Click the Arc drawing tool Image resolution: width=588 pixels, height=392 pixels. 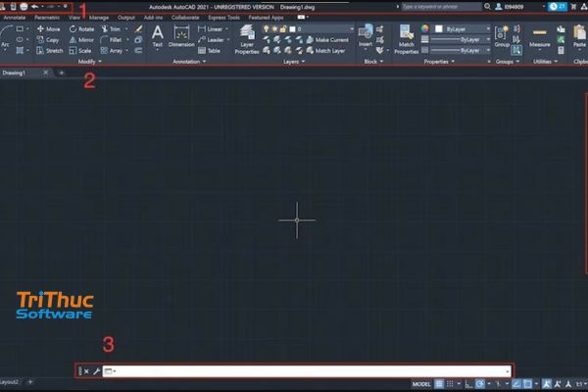click(x=5, y=37)
